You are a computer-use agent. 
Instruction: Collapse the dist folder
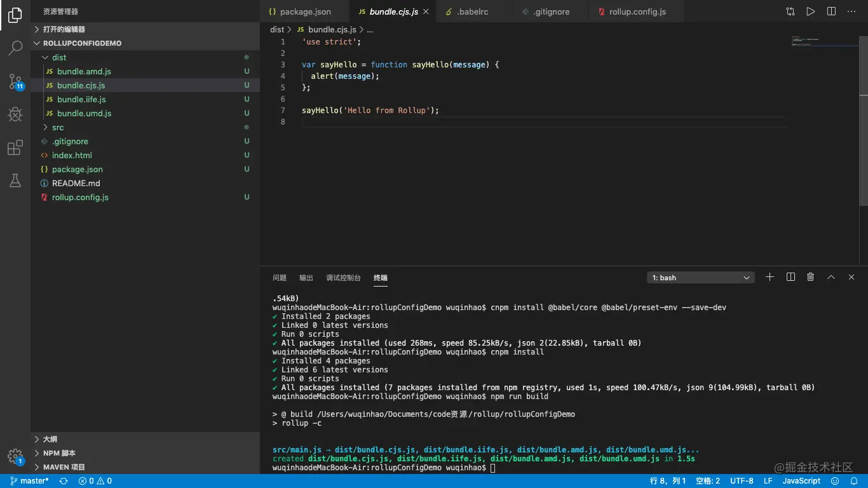[58, 57]
